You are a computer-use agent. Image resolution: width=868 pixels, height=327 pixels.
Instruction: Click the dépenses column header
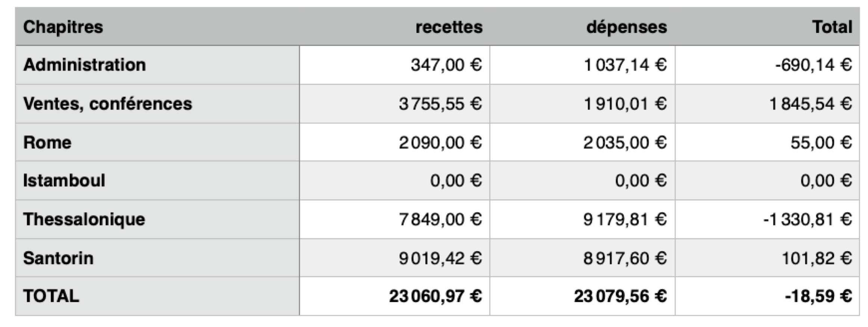626,27
